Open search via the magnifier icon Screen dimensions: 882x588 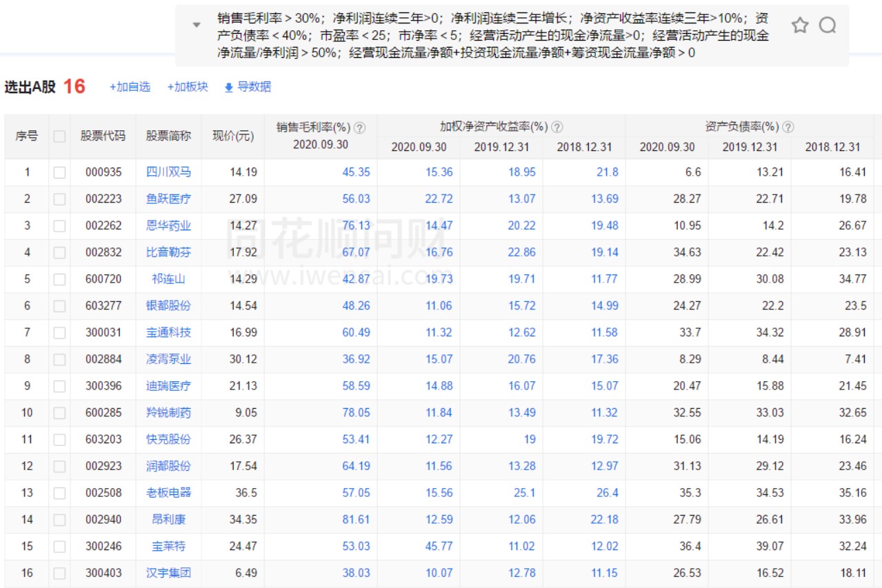pyautogui.click(x=826, y=26)
